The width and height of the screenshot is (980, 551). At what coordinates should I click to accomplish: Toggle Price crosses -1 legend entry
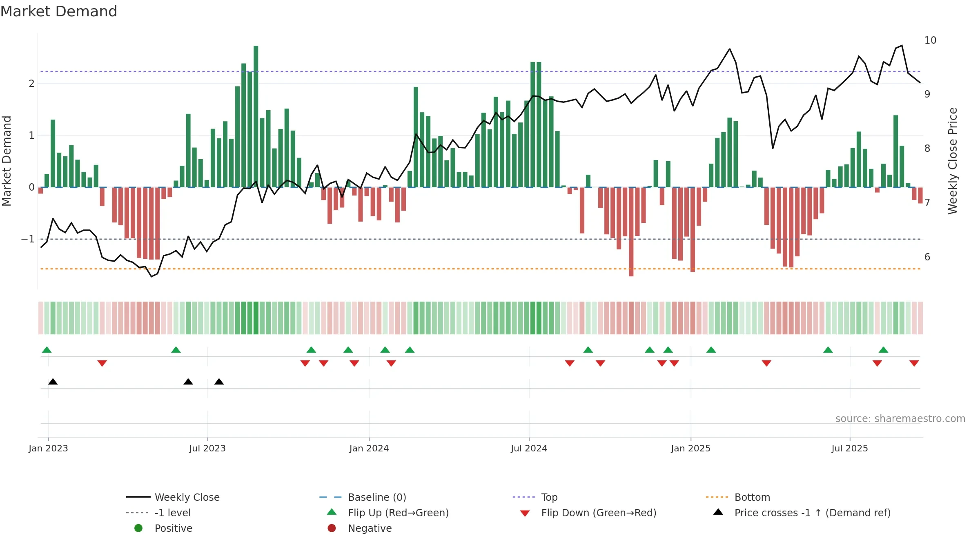(x=802, y=513)
